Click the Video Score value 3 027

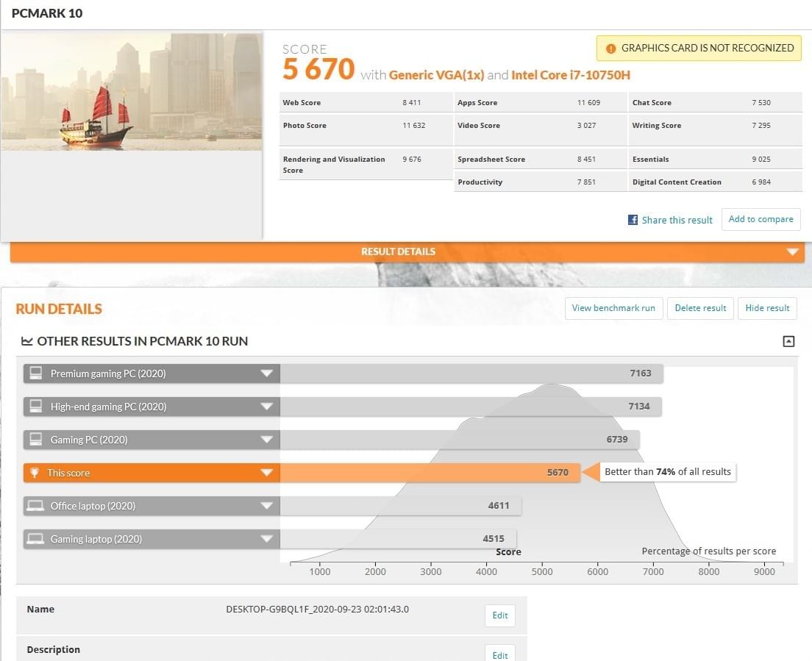586,125
